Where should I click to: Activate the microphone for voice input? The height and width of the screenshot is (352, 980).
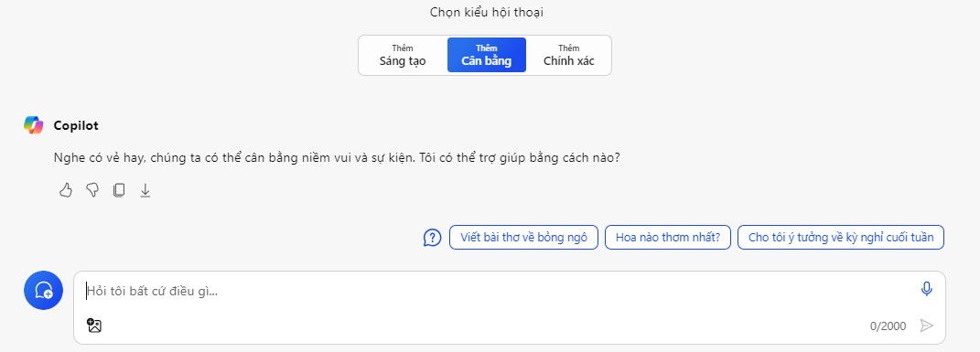point(926,289)
